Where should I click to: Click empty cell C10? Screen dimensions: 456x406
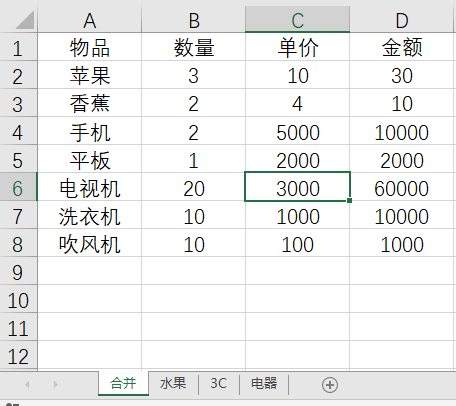[298, 299]
